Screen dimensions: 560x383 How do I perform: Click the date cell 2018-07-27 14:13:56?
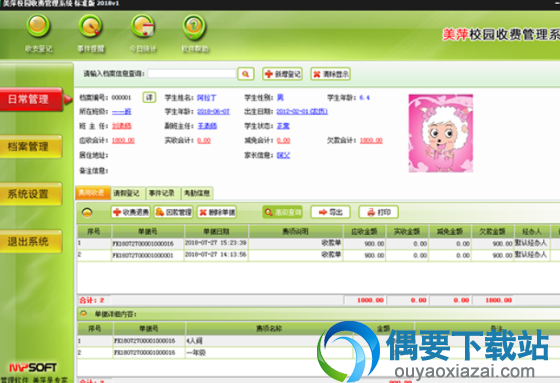[216, 254]
